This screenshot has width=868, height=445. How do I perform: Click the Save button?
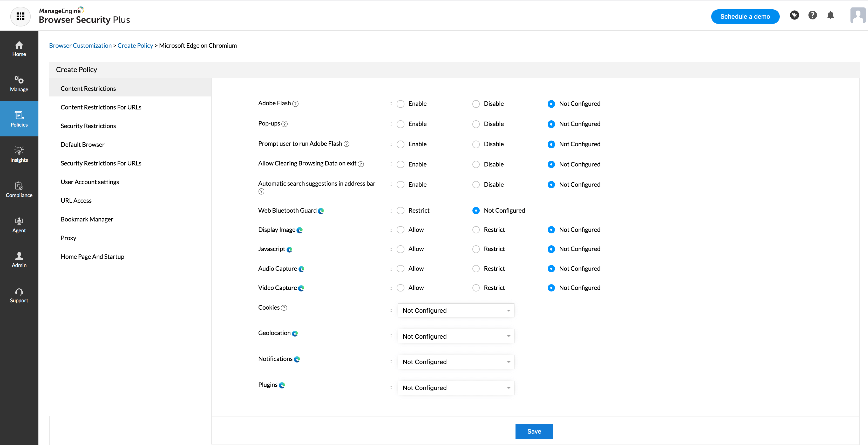534,431
